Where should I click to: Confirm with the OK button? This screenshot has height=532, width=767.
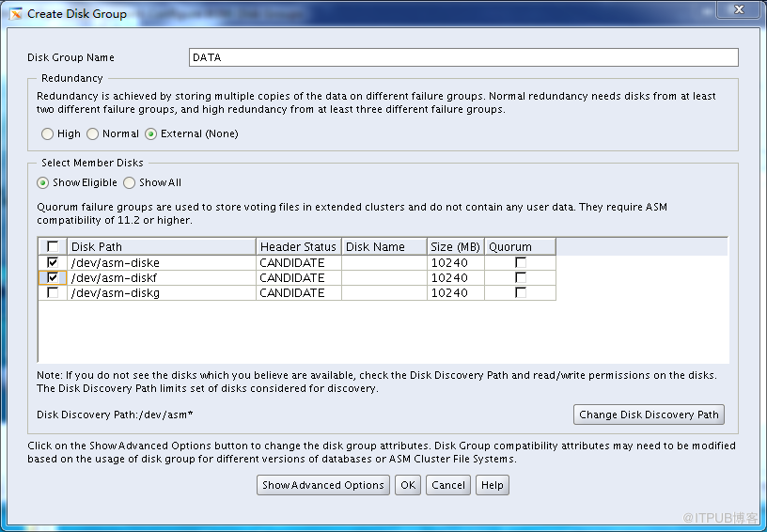click(x=407, y=486)
